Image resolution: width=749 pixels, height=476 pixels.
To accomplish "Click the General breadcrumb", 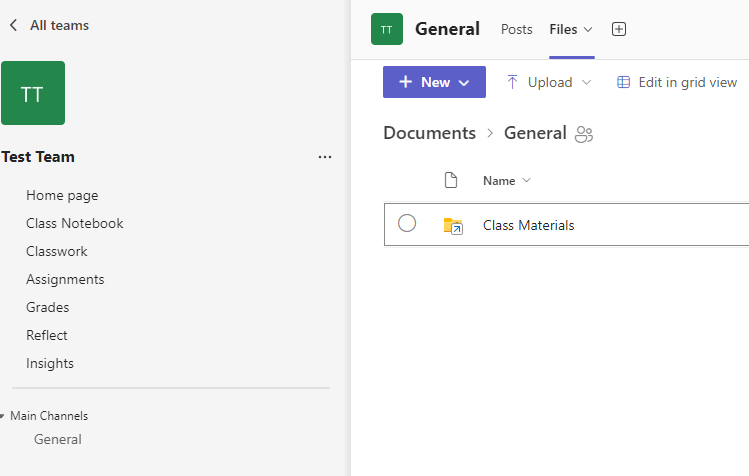I will coord(535,133).
